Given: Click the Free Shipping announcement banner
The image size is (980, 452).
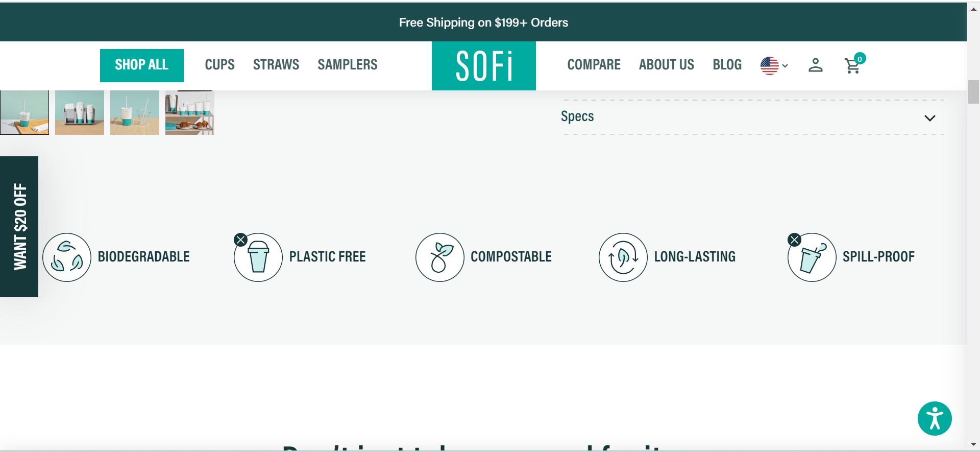Looking at the screenshot, I should click(x=483, y=22).
